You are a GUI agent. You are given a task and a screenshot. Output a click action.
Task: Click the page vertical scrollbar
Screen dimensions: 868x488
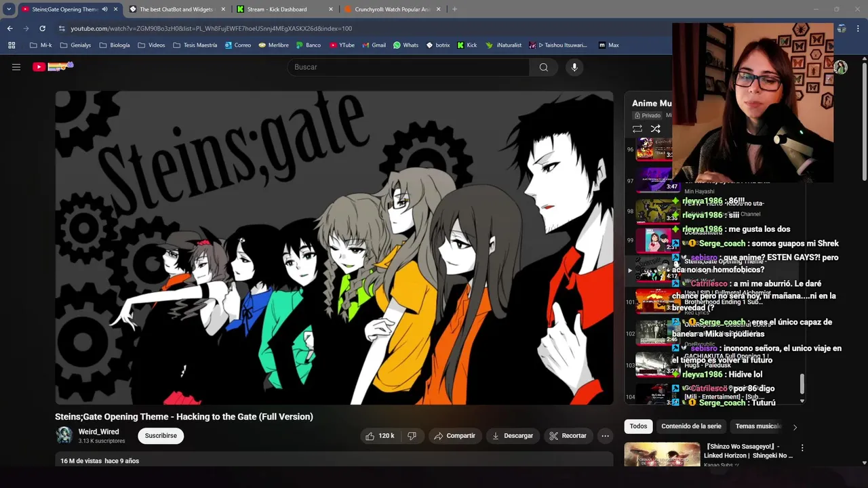(865, 122)
